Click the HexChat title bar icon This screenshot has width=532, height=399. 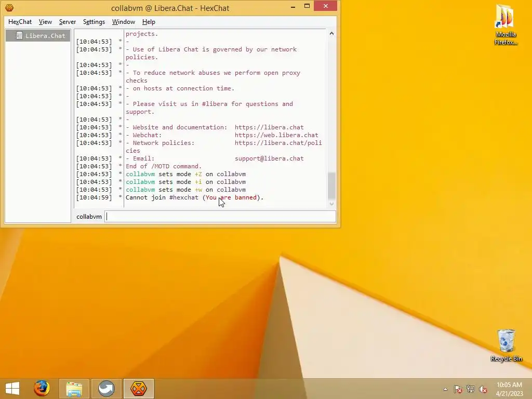(x=9, y=7)
